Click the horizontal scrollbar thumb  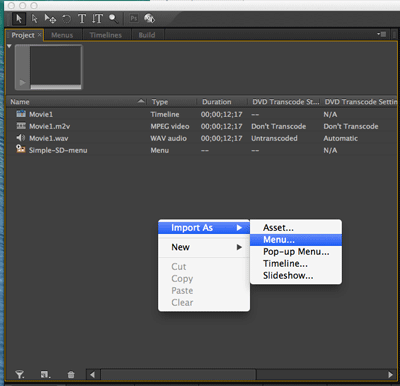pos(178,375)
